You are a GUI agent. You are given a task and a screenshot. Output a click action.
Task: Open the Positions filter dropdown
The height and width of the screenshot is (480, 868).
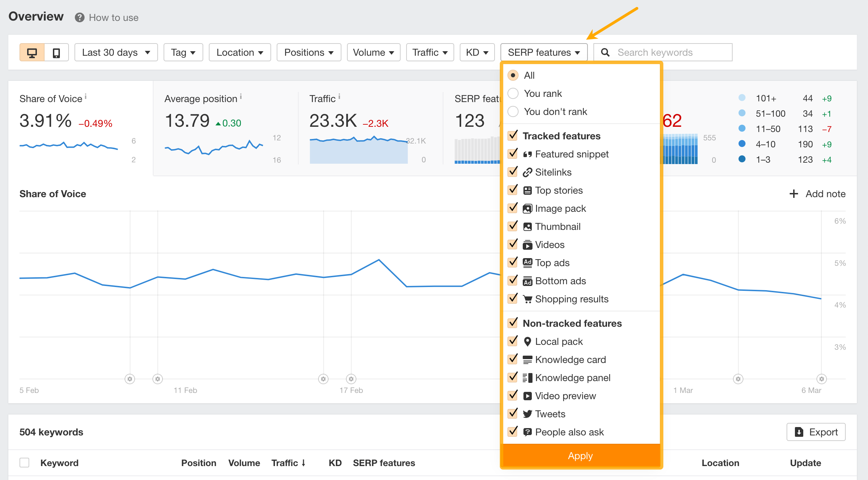pyautogui.click(x=309, y=53)
